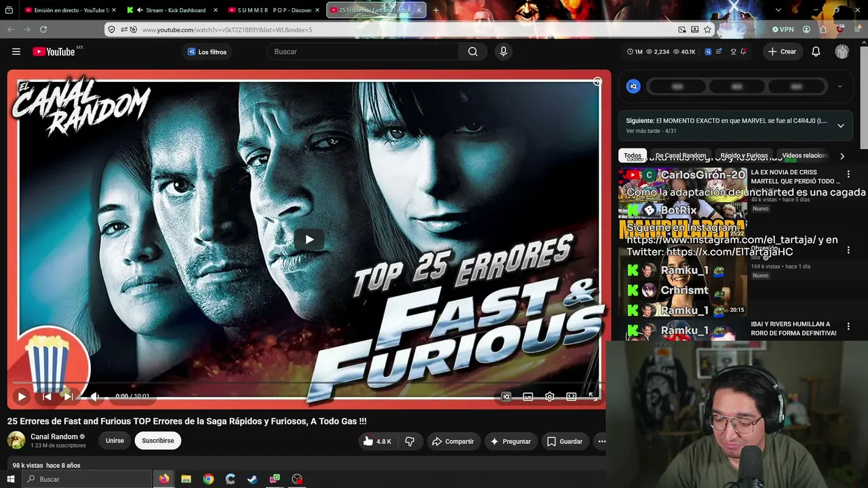The height and width of the screenshot is (488, 868).
Task: Open picture-in-picture icon in address bar
Action: coord(682,30)
